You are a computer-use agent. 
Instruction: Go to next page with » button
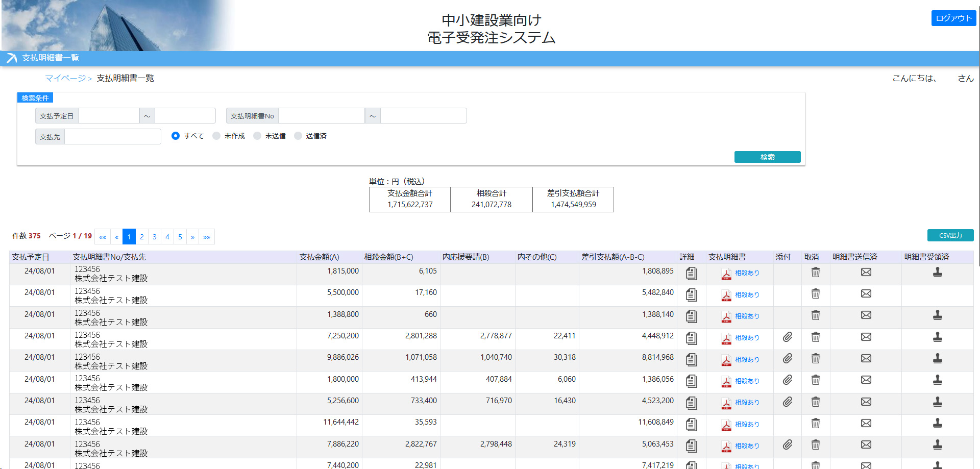tap(193, 237)
